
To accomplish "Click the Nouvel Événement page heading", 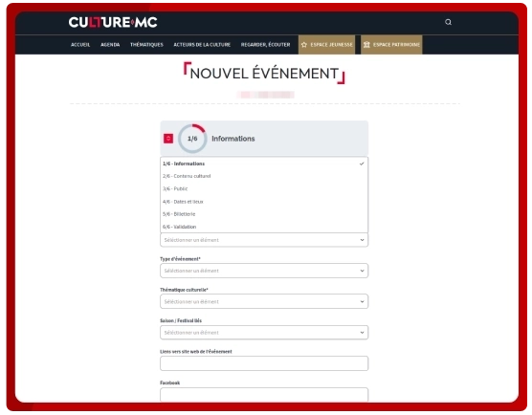I will coord(264,74).
